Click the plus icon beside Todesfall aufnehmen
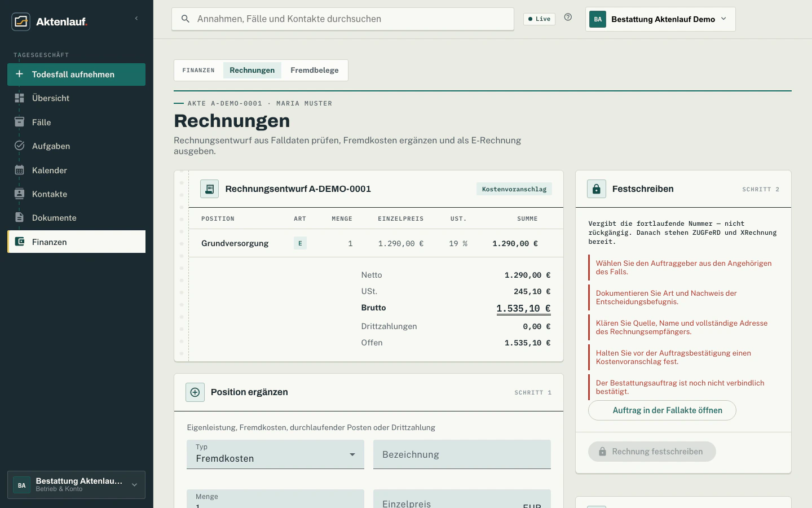812x508 pixels. 19,74
